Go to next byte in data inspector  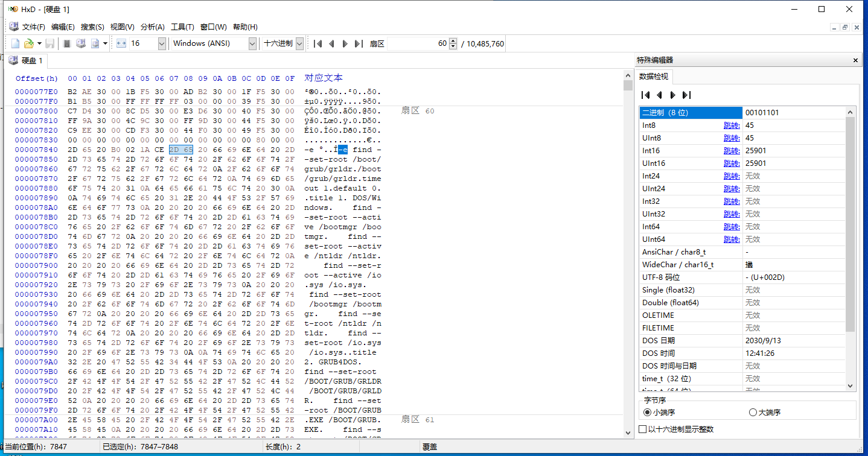(672, 95)
